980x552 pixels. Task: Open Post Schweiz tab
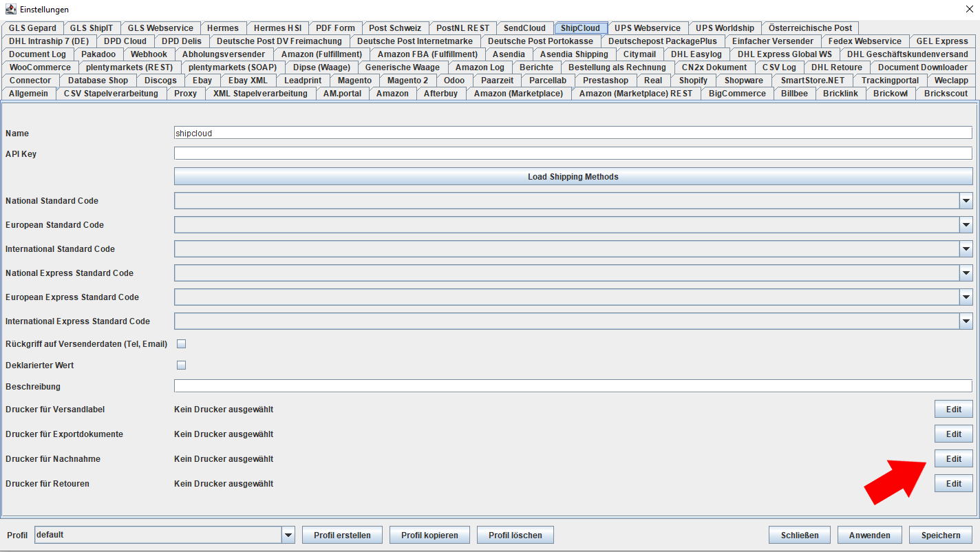(x=395, y=28)
